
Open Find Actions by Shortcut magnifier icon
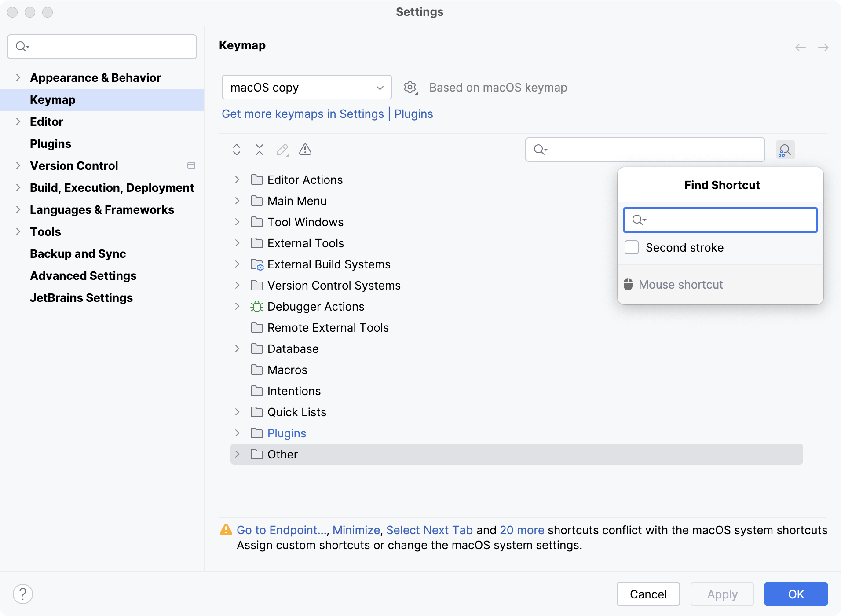tap(786, 150)
